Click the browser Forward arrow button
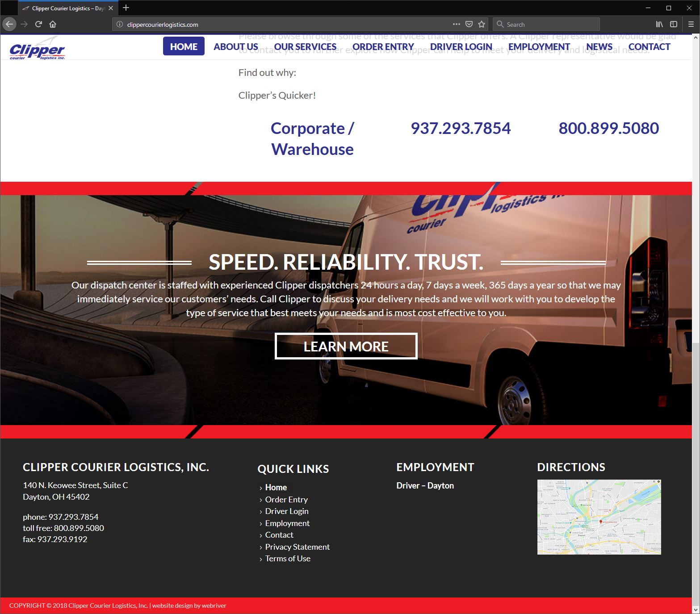The height and width of the screenshot is (614, 700). click(24, 24)
